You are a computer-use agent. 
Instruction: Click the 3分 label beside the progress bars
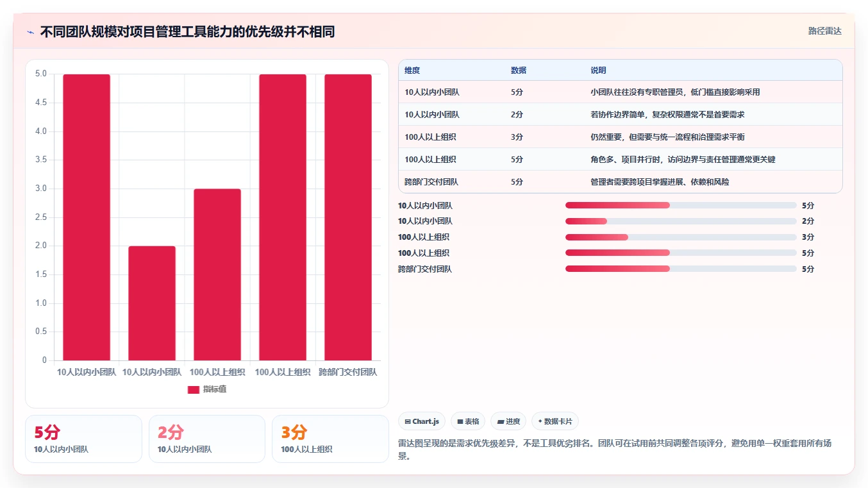click(808, 237)
